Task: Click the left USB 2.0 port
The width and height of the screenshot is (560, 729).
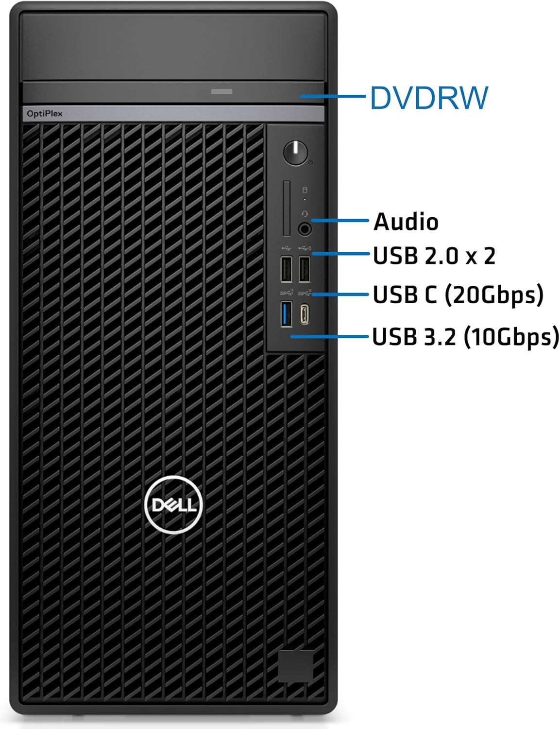Action: 286,269
